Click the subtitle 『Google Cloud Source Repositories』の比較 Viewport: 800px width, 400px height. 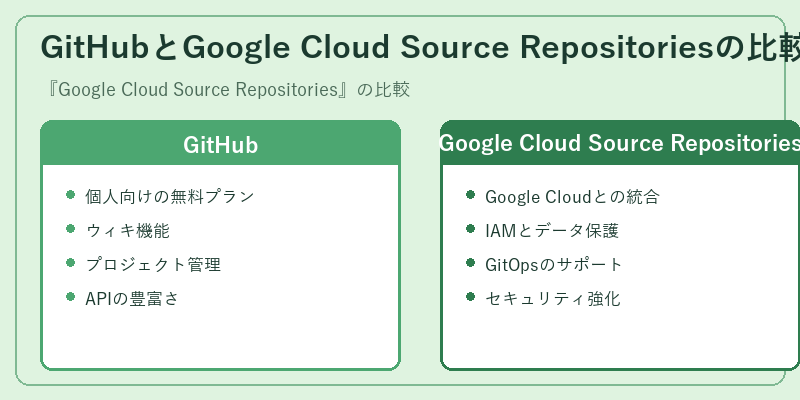pyautogui.click(x=227, y=90)
